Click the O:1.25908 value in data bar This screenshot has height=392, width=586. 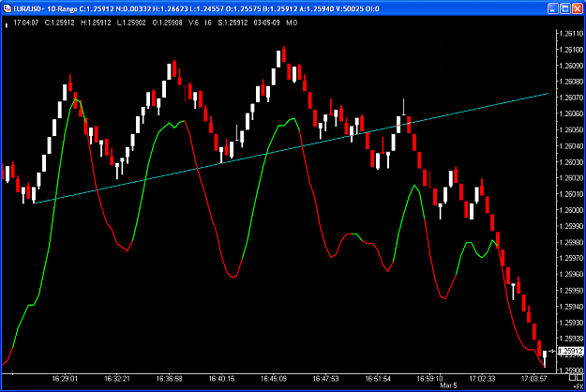[x=168, y=23]
